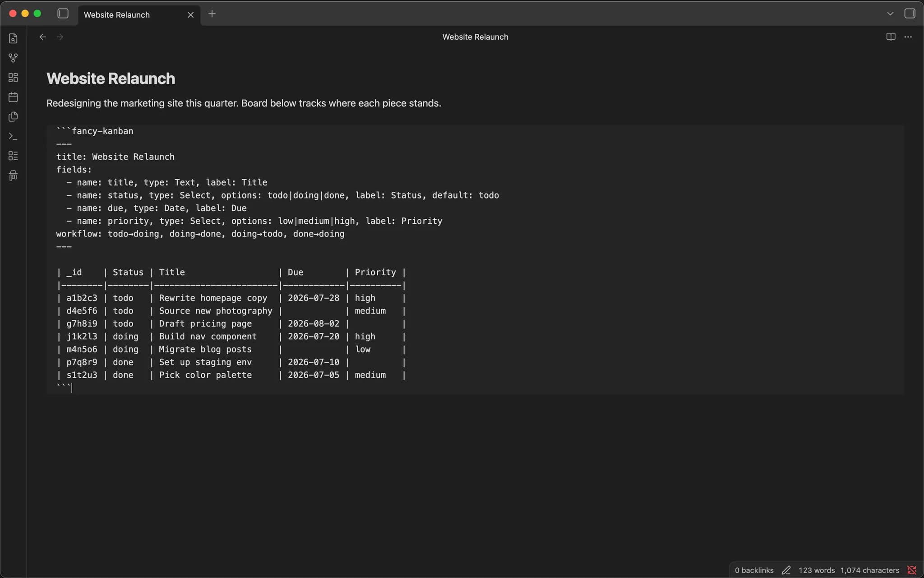Click the 123 words count
Image resolution: width=924 pixels, height=578 pixels.
(x=816, y=570)
